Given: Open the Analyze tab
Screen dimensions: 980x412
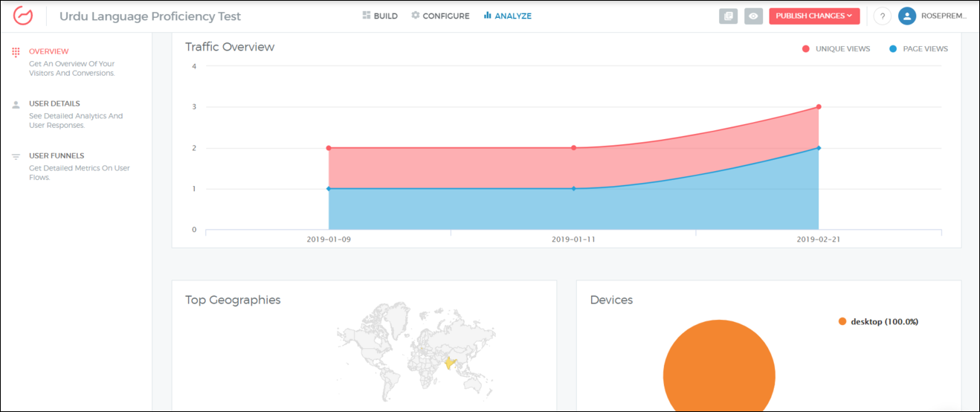Looking at the screenshot, I should tap(507, 16).
